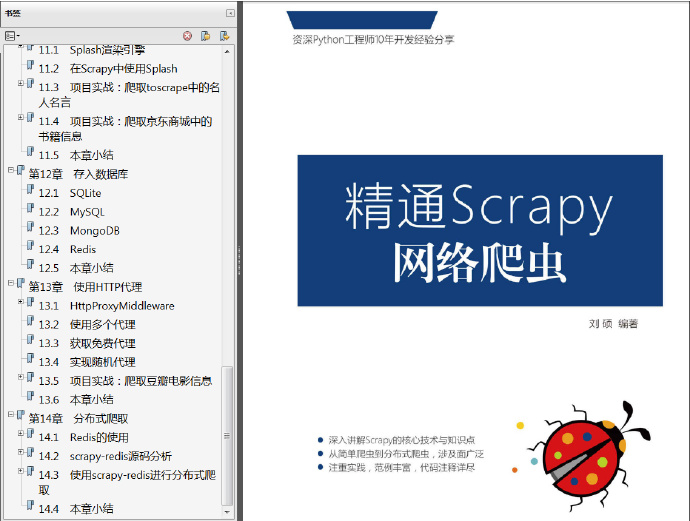
Task: Expand the 14.3 使用scrapy-redis bookmark
Action: pos(20,471)
